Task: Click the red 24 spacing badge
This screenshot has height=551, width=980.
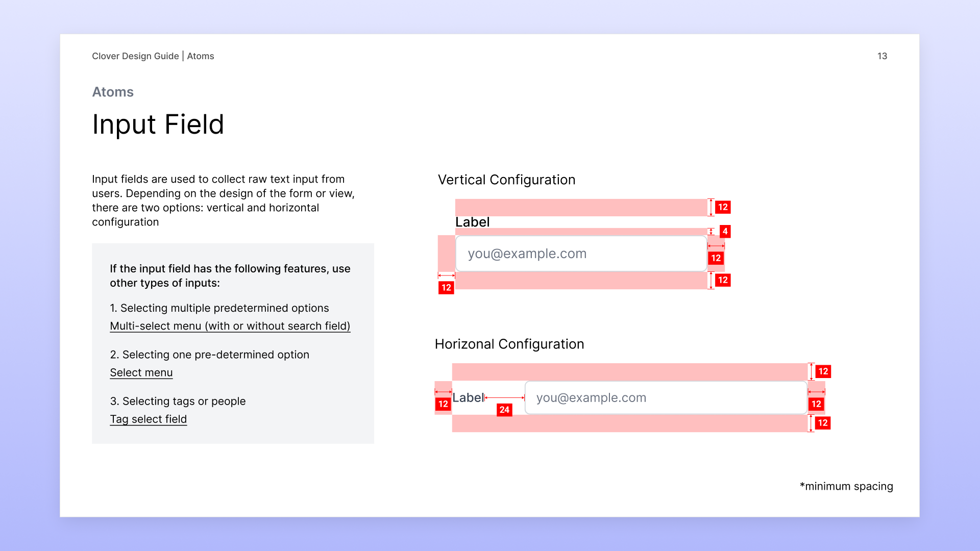Action: 504,410
